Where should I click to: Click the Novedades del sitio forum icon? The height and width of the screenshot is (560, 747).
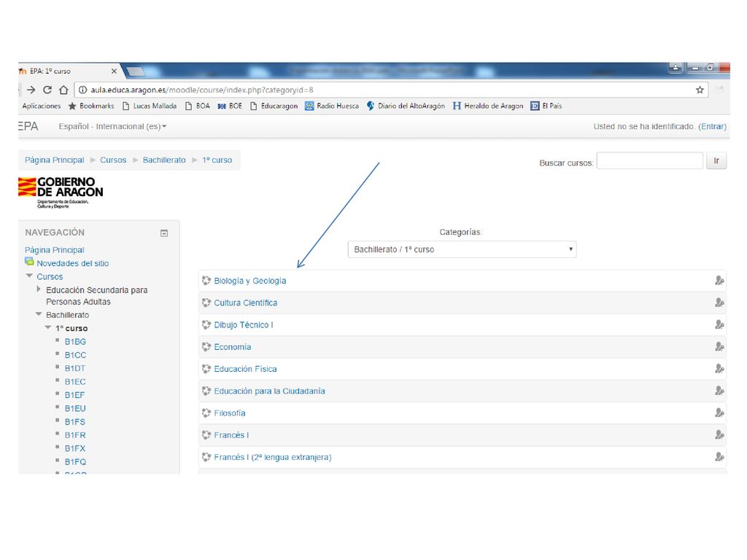(29, 262)
